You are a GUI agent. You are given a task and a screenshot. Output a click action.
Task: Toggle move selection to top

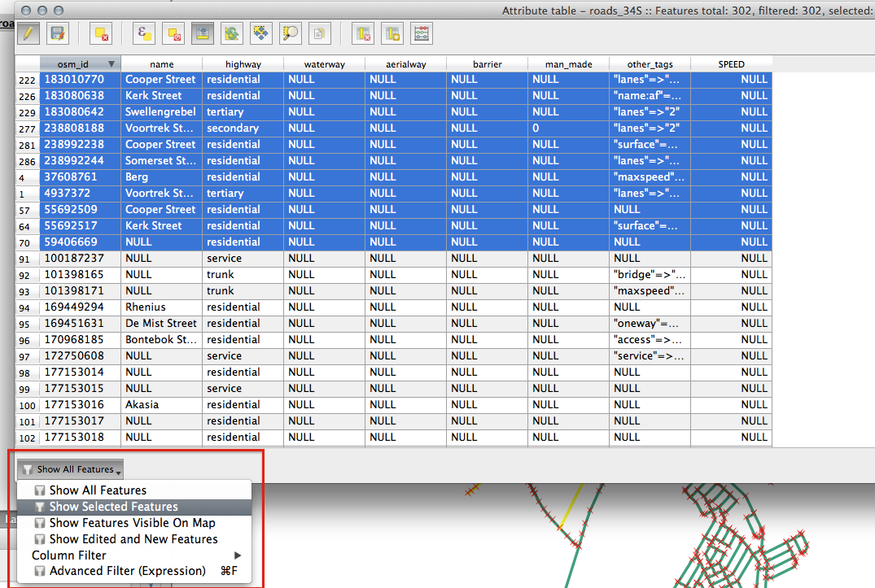(203, 33)
